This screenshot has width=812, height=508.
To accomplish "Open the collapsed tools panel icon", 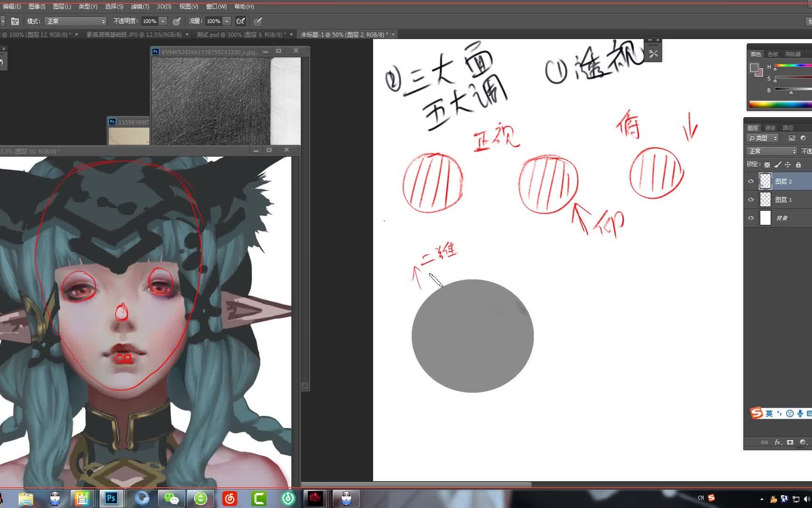I will tap(653, 54).
